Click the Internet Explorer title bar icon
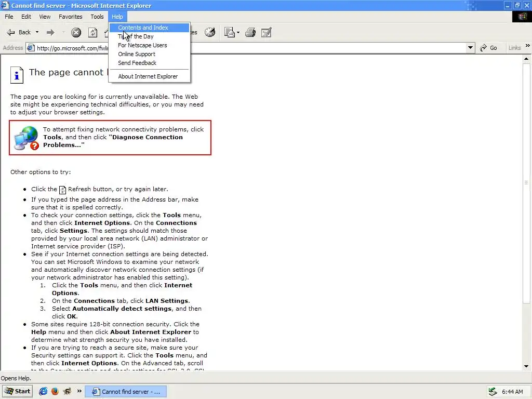The height and width of the screenshot is (399, 532). 5,5
